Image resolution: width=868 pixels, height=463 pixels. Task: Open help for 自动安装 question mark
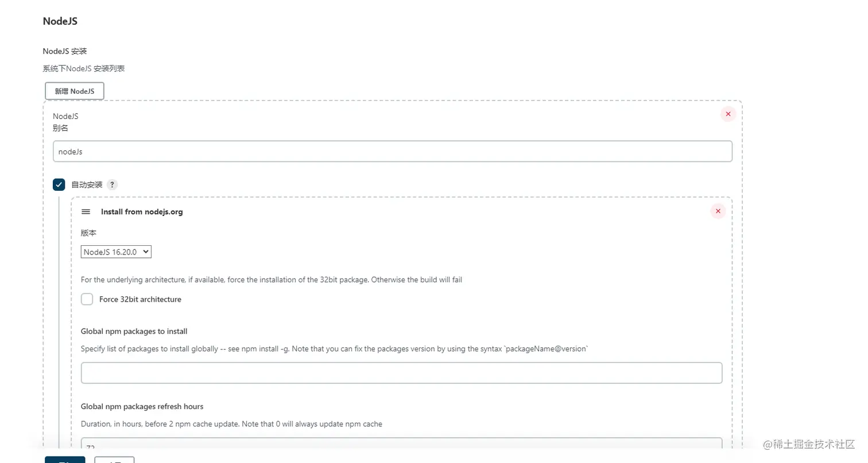point(113,185)
